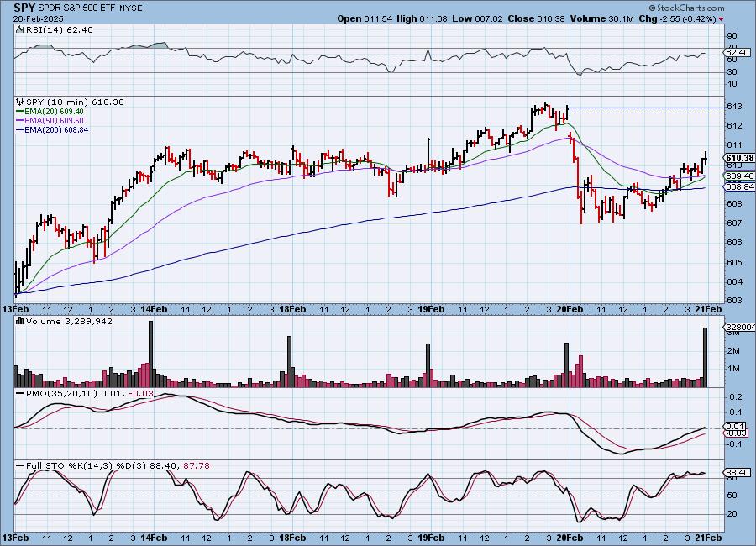The width and height of the screenshot is (756, 546).
Task: Click the 62.40 RSI value tag on right axis
Action: 738,52
